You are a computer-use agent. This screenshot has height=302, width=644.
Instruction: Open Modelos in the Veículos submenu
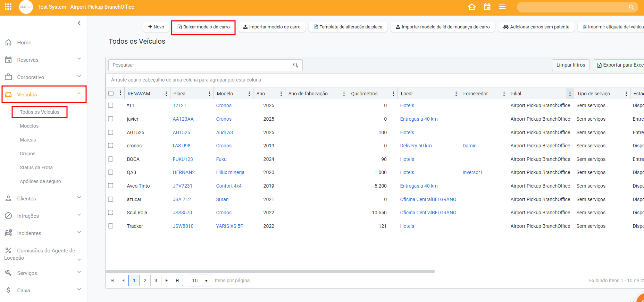(29, 126)
